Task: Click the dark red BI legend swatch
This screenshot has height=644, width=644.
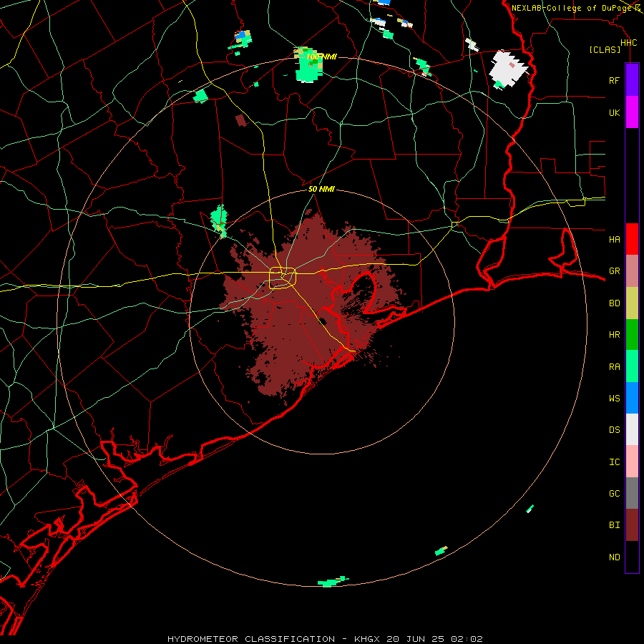Action: 632,525
